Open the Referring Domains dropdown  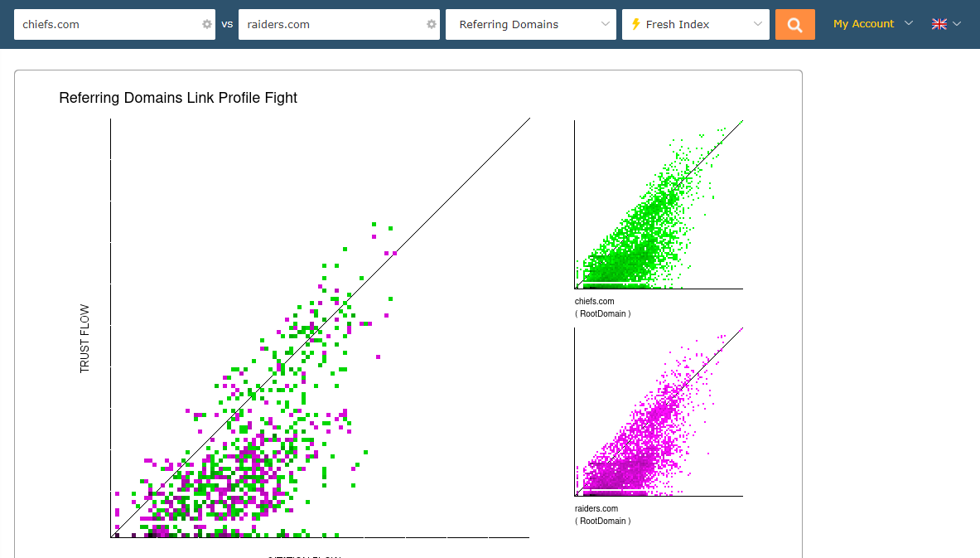coord(530,25)
